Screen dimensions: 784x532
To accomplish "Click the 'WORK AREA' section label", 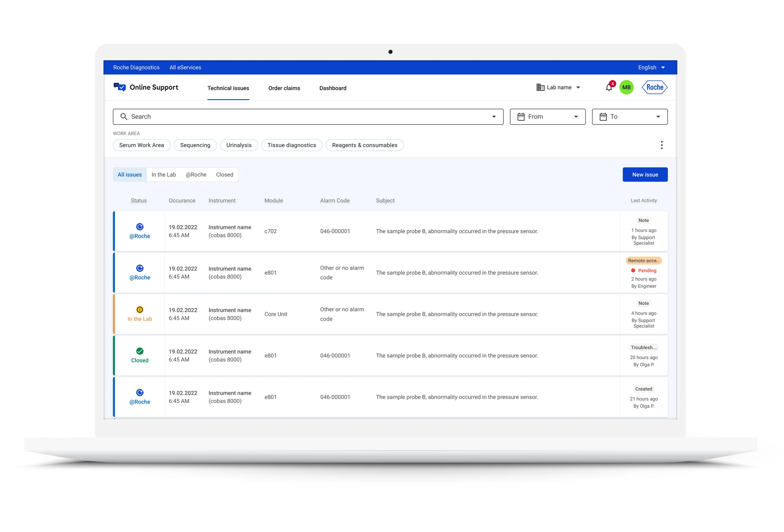I will [126, 134].
